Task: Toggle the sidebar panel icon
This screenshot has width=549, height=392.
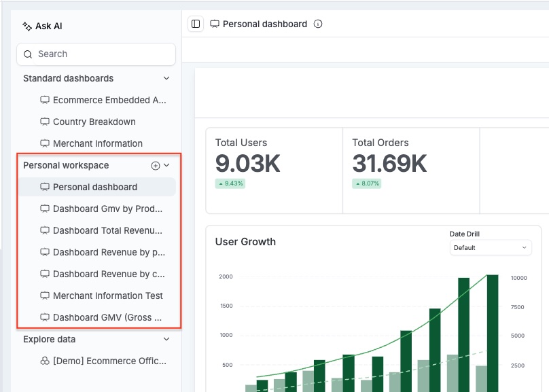Action: coord(196,24)
